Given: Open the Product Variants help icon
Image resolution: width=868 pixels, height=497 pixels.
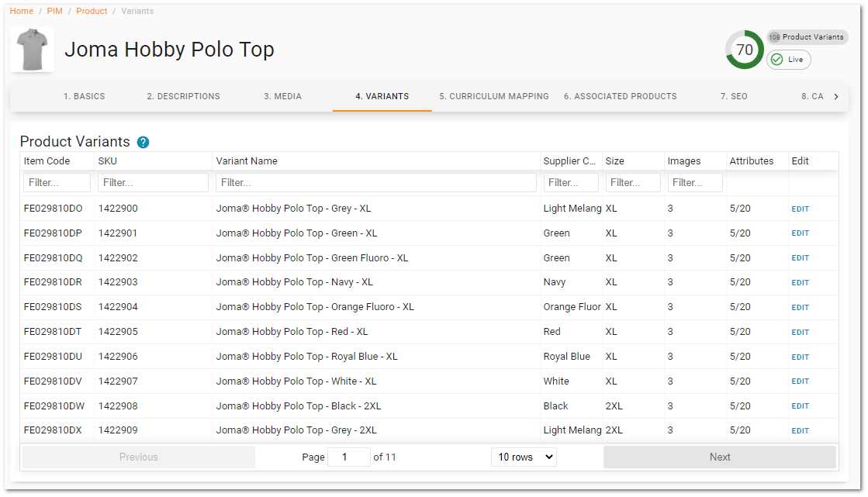Looking at the screenshot, I should pos(143,142).
